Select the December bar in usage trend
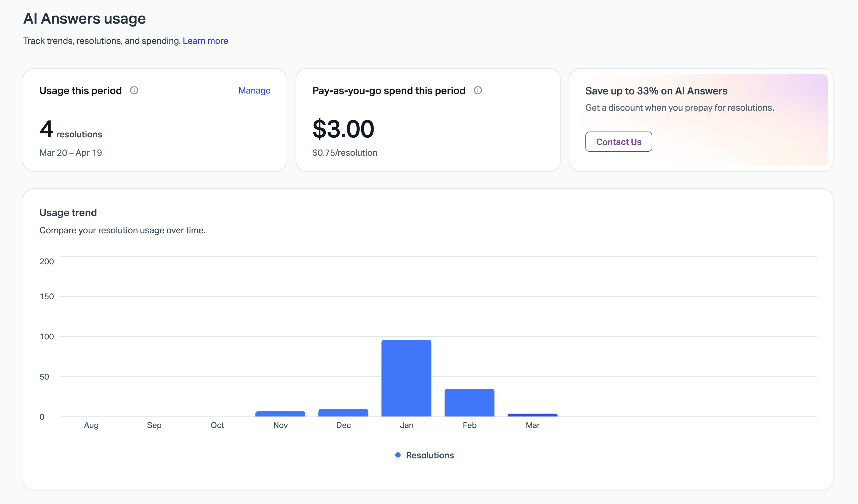The height and width of the screenshot is (504, 858). 343,412
